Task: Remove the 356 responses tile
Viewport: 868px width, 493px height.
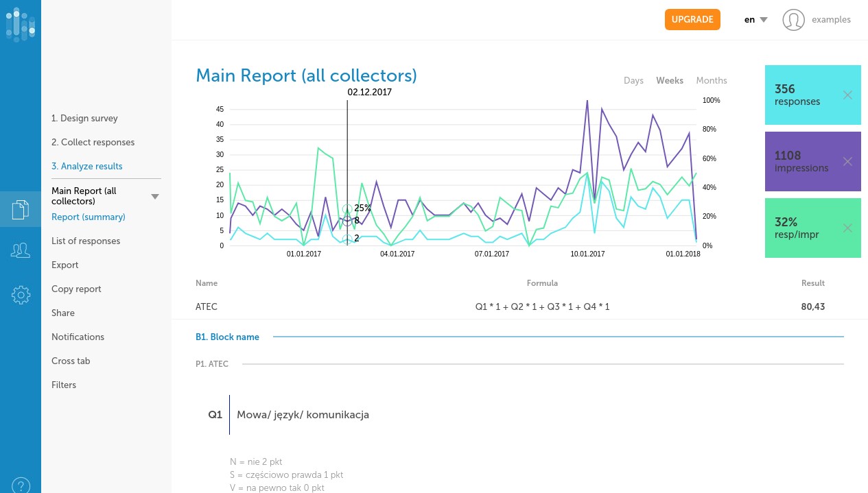Action: point(847,95)
